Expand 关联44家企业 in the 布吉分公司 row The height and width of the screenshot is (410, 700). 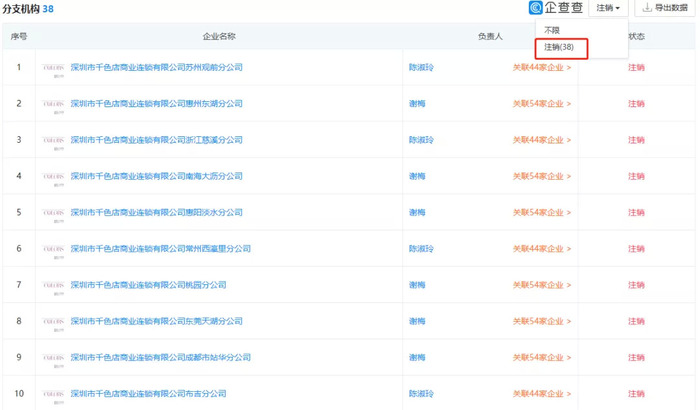point(542,393)
